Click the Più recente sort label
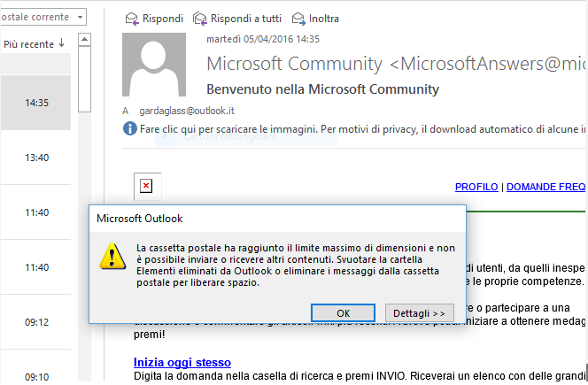This screenshot has height=385, width=588. [29, 44]
